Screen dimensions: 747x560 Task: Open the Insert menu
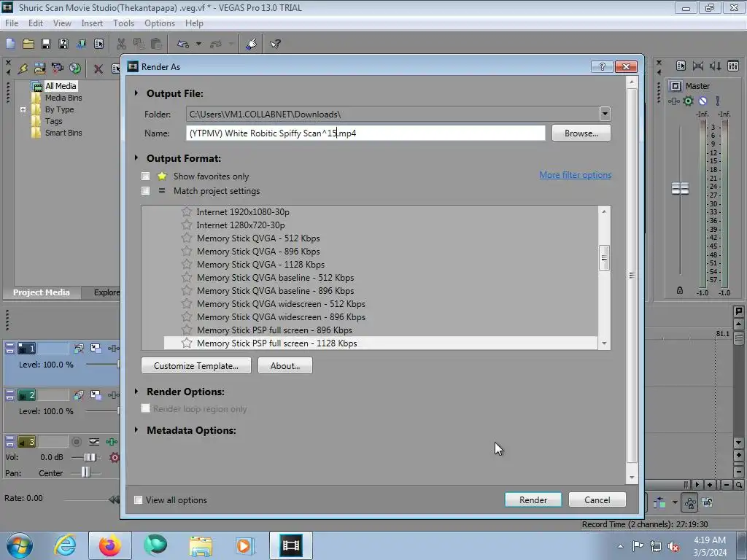point(92,23)
